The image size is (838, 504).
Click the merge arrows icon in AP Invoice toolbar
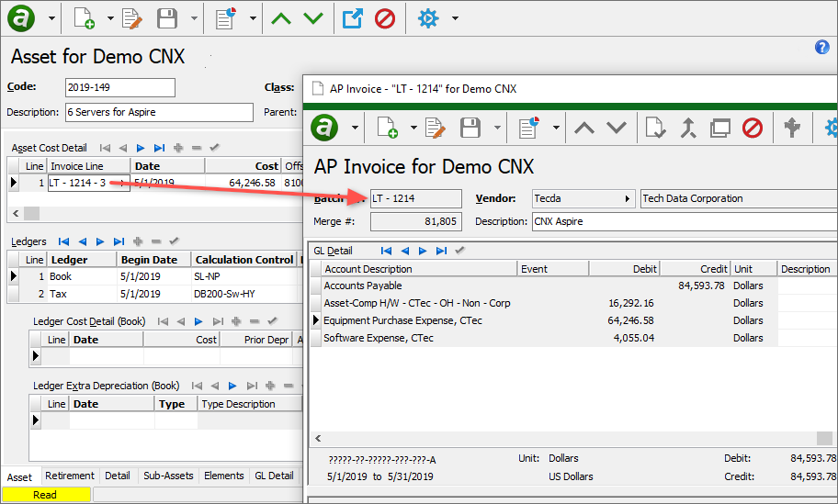(x=688, y=128)
